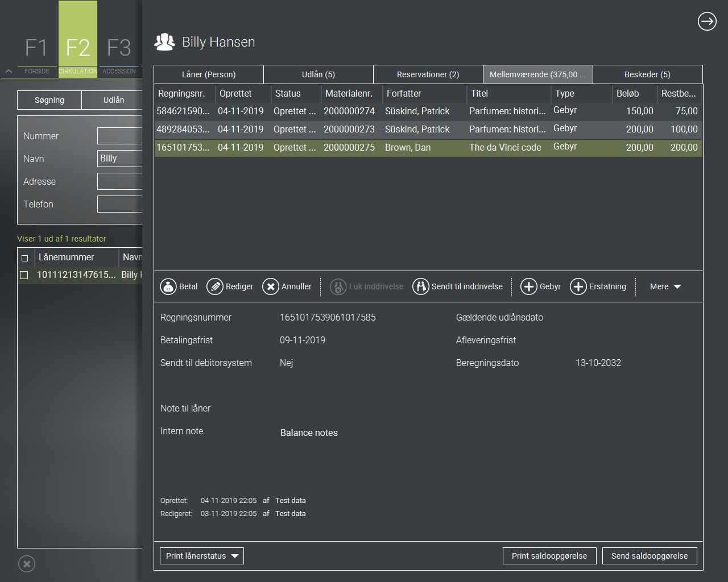Screen dimensions: 728x582
Task: Open the Reservationer (2) tab
Action: pos(428,74)
